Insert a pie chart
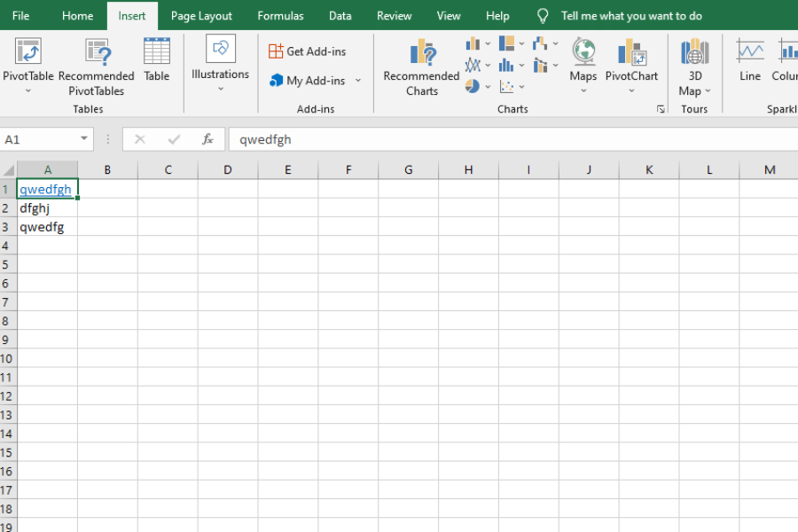The image size is (798, 532). pos(473,86)
